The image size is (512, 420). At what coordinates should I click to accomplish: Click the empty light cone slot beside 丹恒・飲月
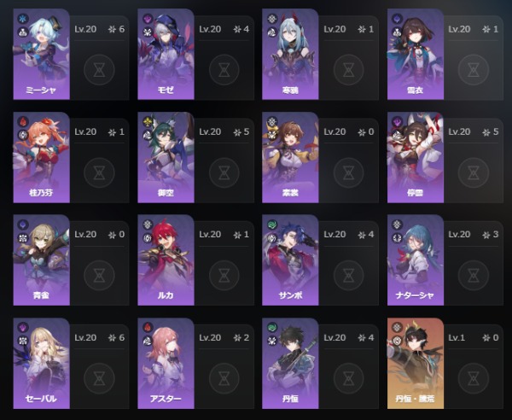tap(474, 378)
